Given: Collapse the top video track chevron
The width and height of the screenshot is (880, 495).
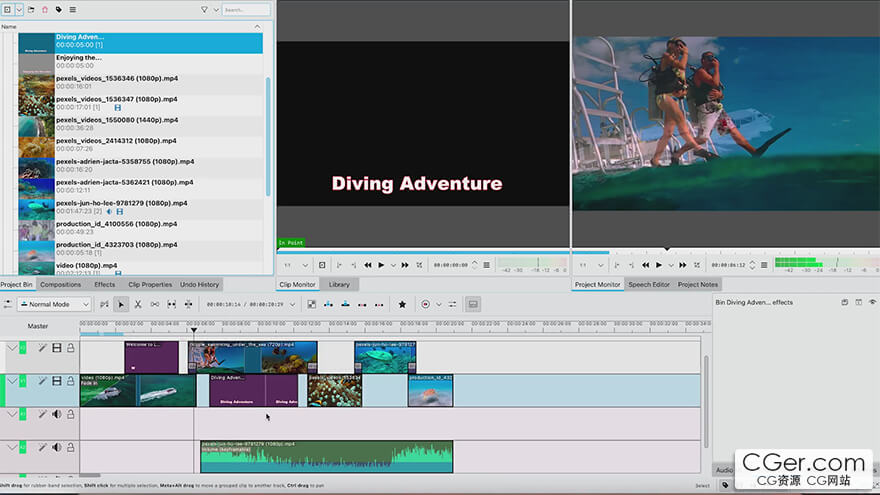Looking at the screenshot, I should point(11,348).
